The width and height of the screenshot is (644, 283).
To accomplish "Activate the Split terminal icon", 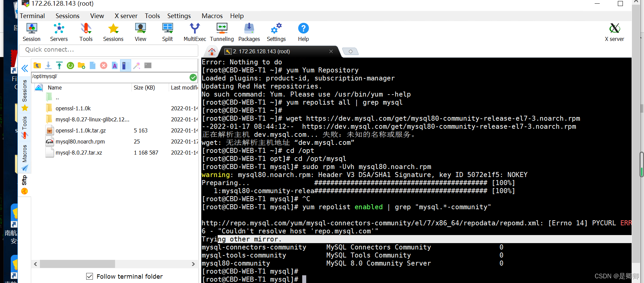I will point(167,33).
